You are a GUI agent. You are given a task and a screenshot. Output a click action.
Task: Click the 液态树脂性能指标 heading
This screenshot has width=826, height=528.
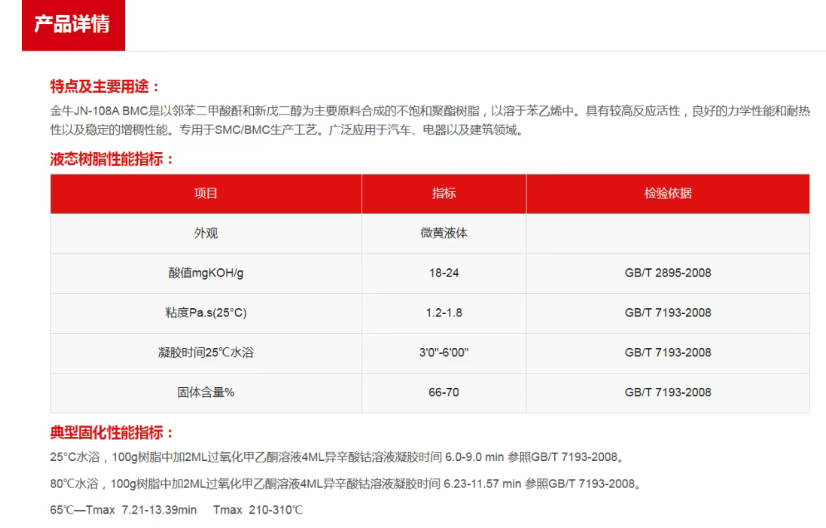pyautogui.click(x=111, y=159)
